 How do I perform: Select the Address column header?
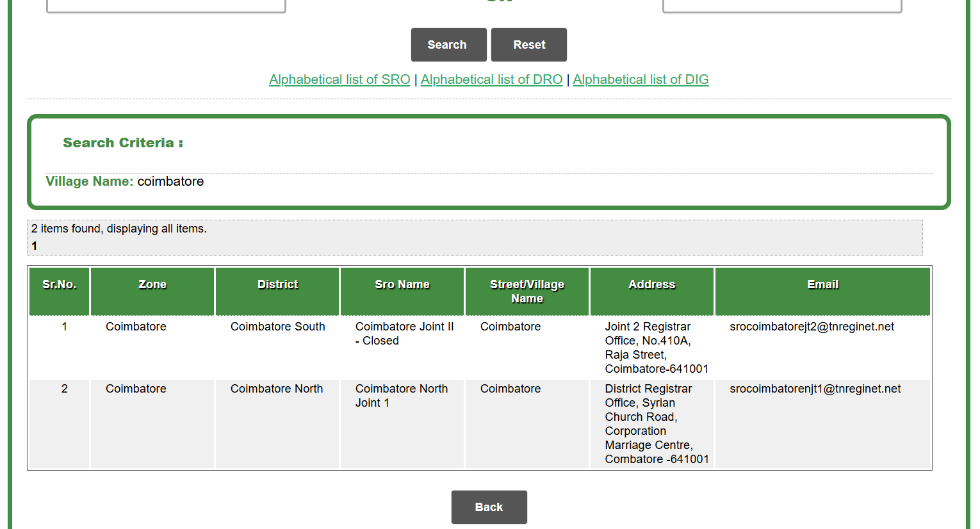652,291
